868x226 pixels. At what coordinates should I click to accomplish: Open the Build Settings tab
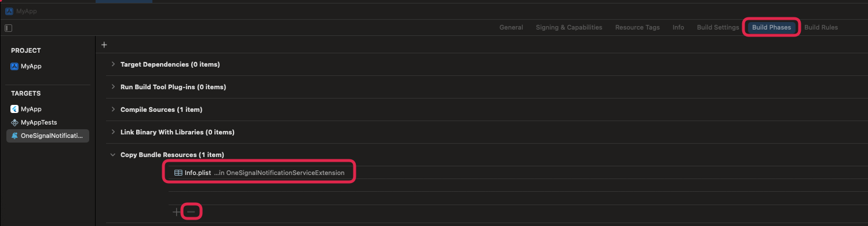(x=718, y=27)
